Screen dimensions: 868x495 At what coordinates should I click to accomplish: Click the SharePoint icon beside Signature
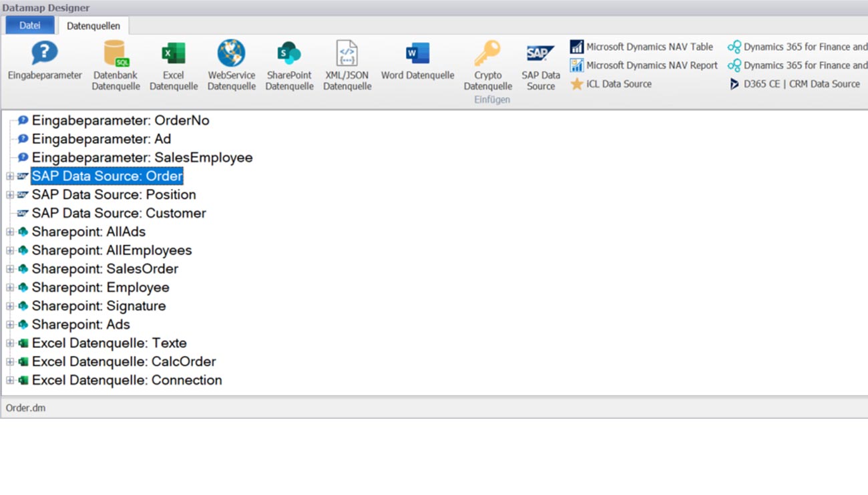tap(23, 306)
